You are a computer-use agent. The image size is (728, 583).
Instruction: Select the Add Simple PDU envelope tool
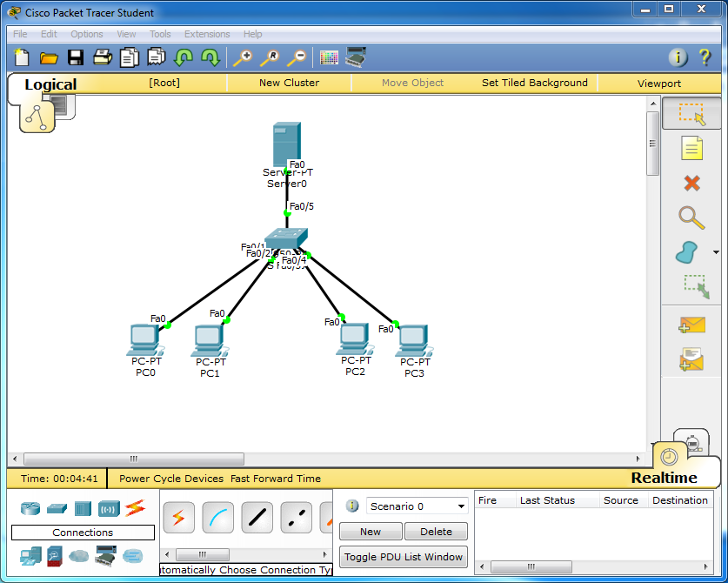tap(691, 325)
